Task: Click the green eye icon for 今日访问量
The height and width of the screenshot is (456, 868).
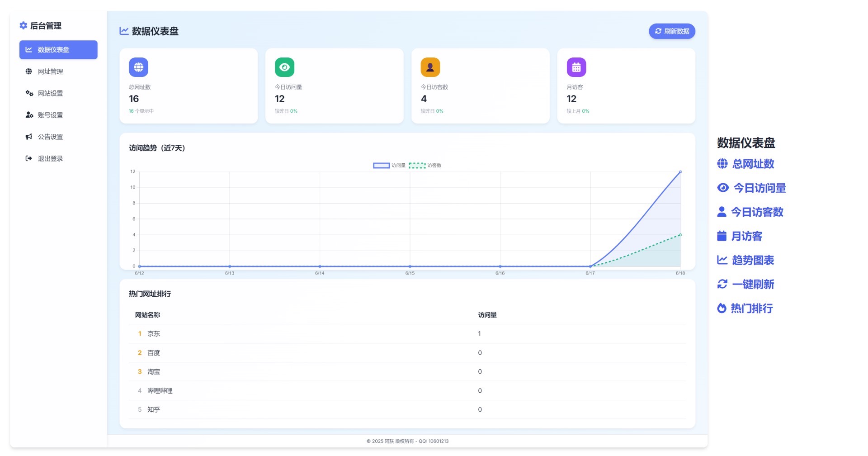Action: click(x=284, y=67)
